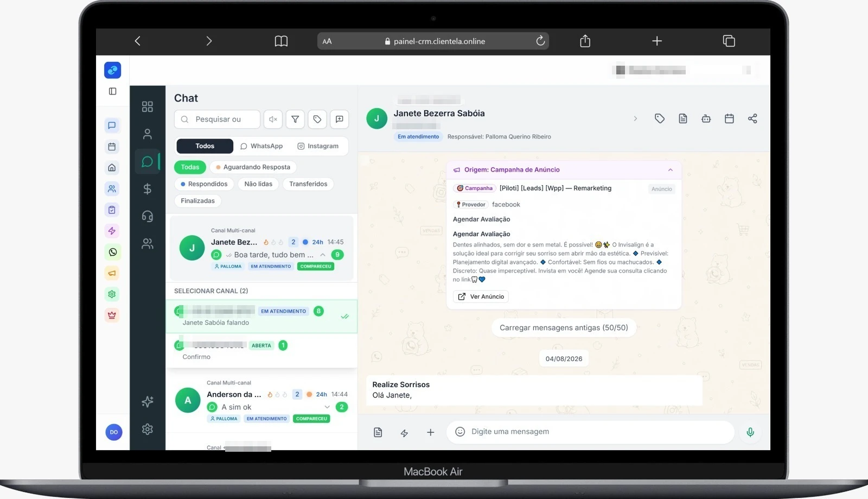Click the Digite uma mensagem input
Viewport: 868px width, 499px height.
[x=590, y=432]
